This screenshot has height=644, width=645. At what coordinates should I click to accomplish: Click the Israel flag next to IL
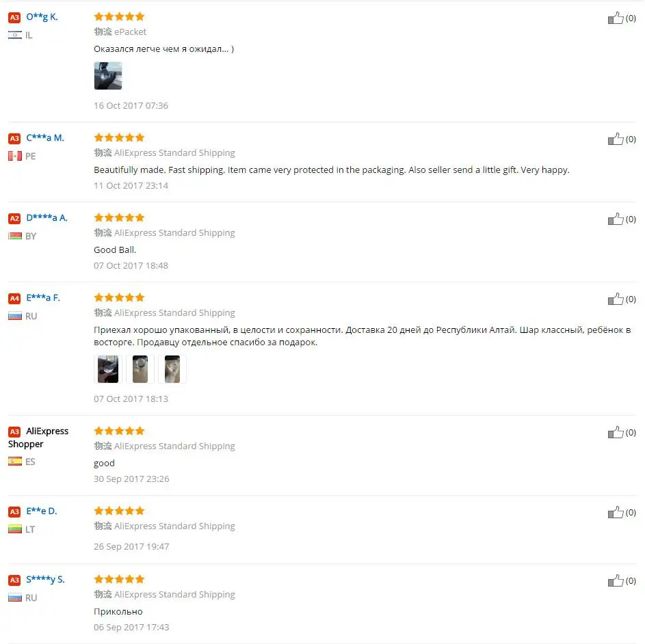click(15, 35)
